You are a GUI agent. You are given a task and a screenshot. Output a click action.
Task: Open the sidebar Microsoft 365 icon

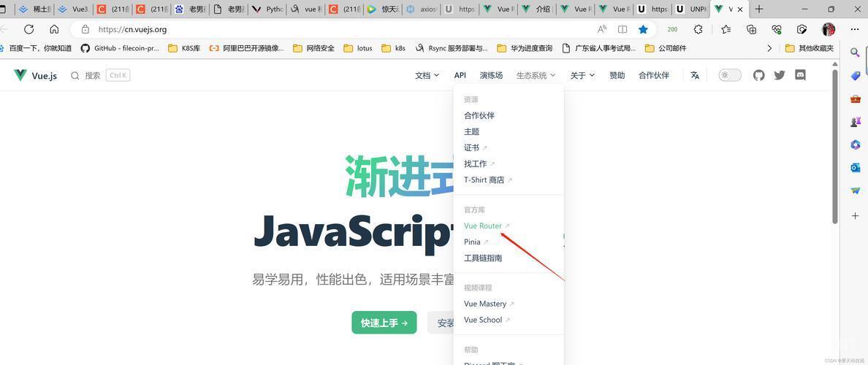click(856, 145)
